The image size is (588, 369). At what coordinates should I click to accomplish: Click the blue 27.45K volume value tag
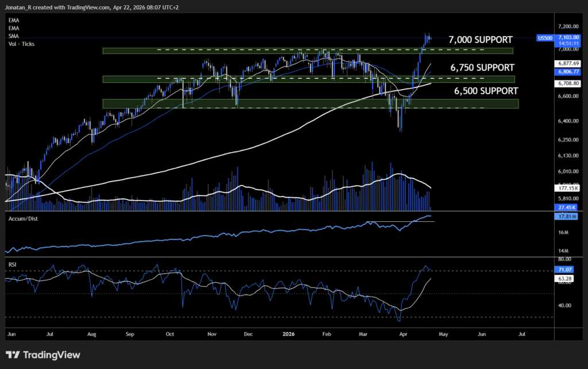[567, 206]
